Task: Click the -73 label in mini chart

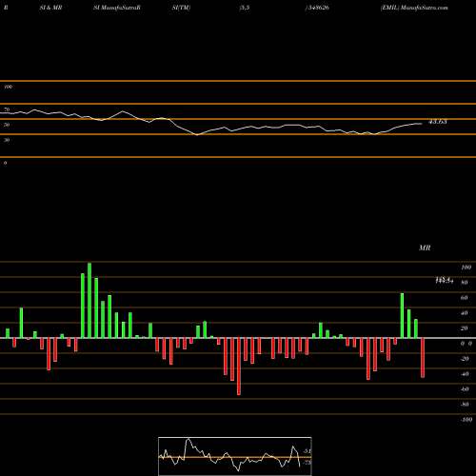Action: 307,463
